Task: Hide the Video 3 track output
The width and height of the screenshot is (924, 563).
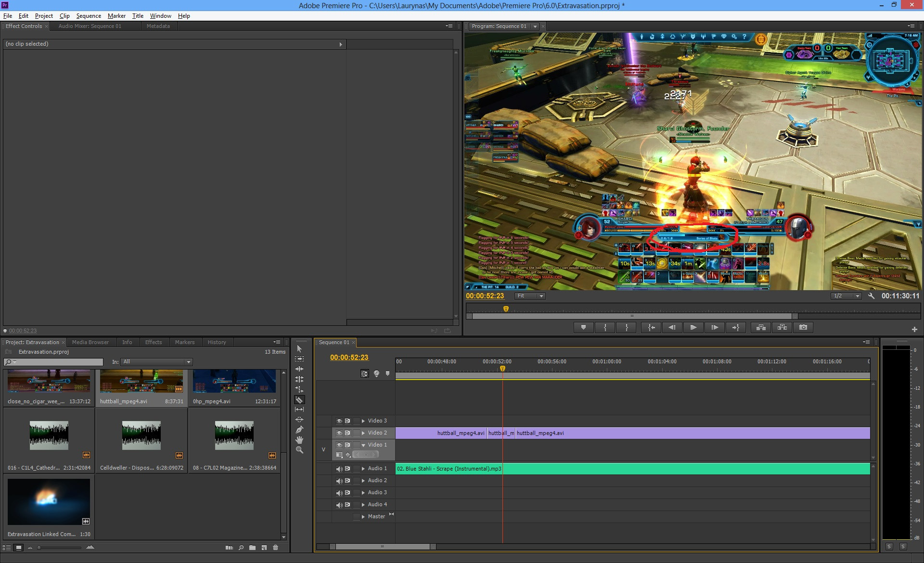Action: click(x=339, y=421)
